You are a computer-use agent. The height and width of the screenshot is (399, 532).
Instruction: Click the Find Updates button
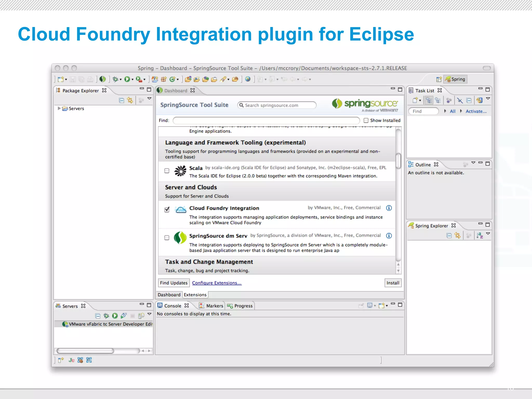pos(174,283)
